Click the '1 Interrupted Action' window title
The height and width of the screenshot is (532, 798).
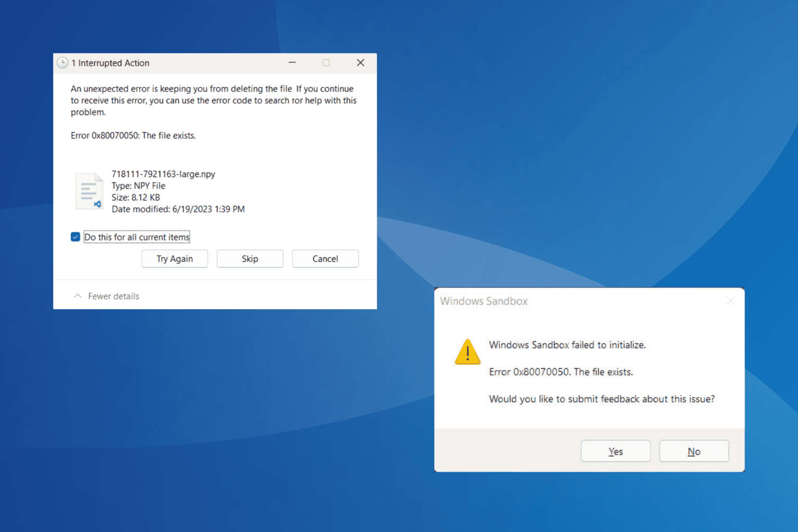tap(110, 63)
